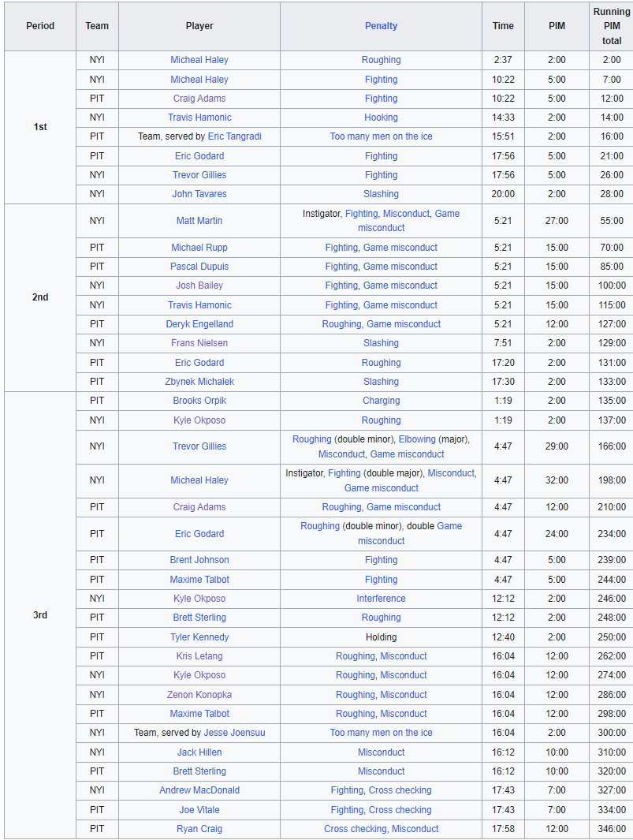Click Slashing link in John Tavares row

coord(381,194)
